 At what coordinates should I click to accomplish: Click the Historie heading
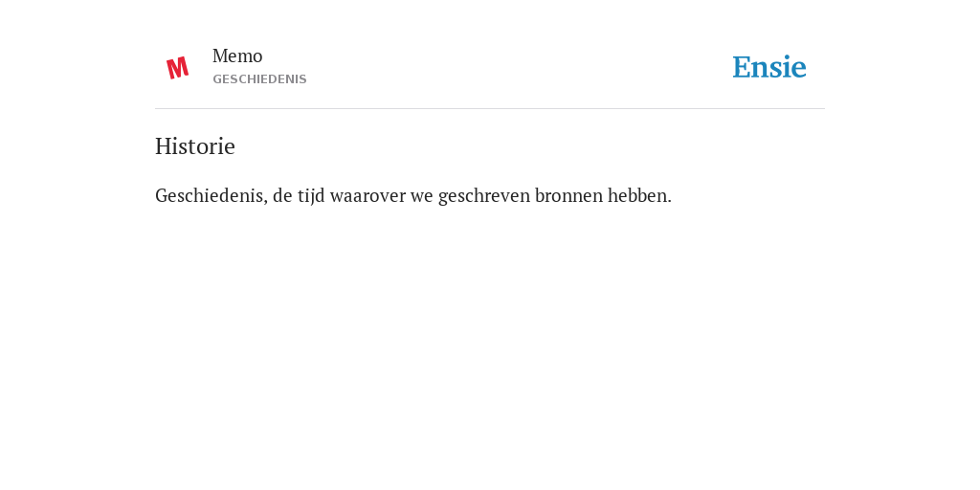coord(195,146)
